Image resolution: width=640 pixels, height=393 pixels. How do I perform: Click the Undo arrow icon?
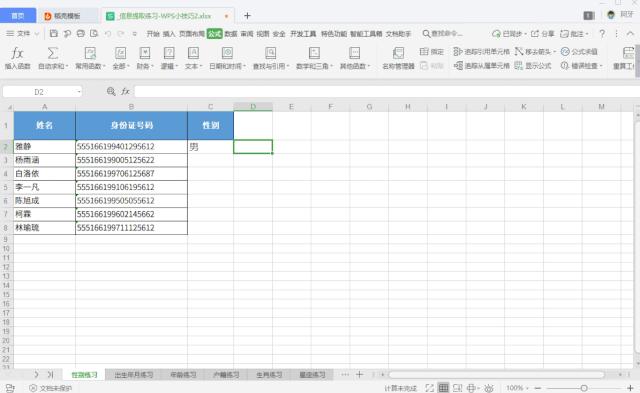tap(108, 34)
